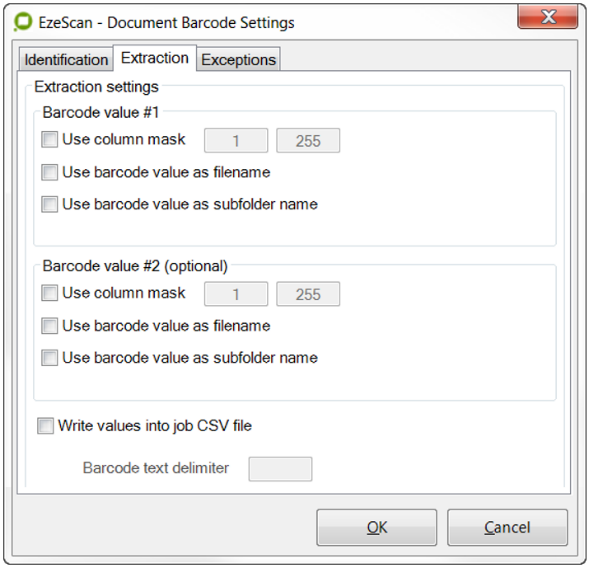
Task: Enable Use column mask for Barcode value #1
Action: pyautogui.click(x=50, y=139)
